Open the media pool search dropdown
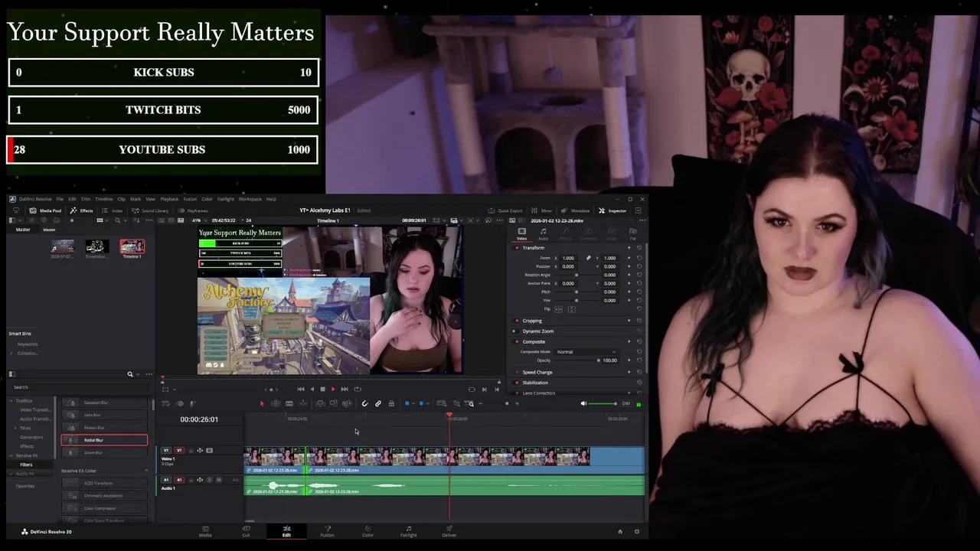 pos(125,220)
